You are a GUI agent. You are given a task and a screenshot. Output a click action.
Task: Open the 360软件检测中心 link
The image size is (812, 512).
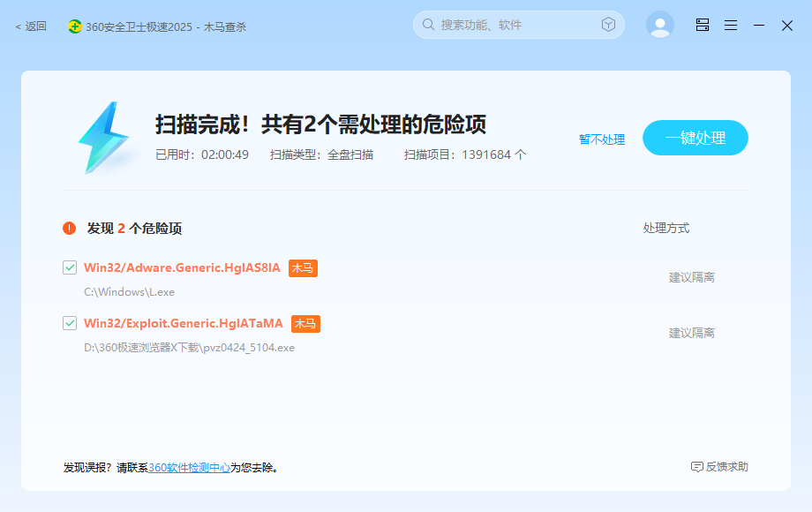pos(189,468)
